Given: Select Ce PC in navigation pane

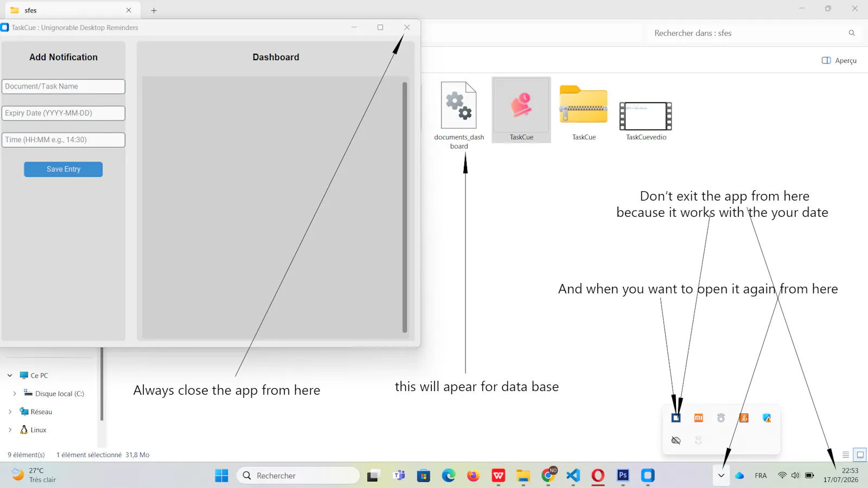Looking at the screenshot, I should (34, 376).
